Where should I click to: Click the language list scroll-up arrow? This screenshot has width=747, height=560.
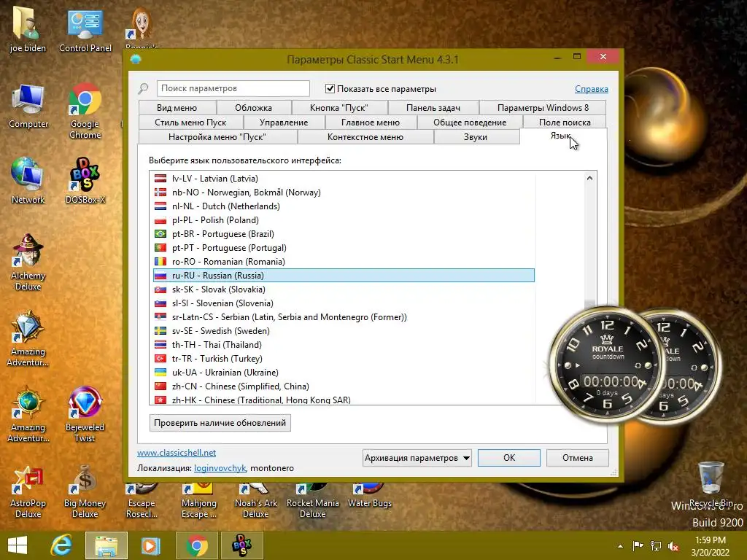[x=589, y=178]
